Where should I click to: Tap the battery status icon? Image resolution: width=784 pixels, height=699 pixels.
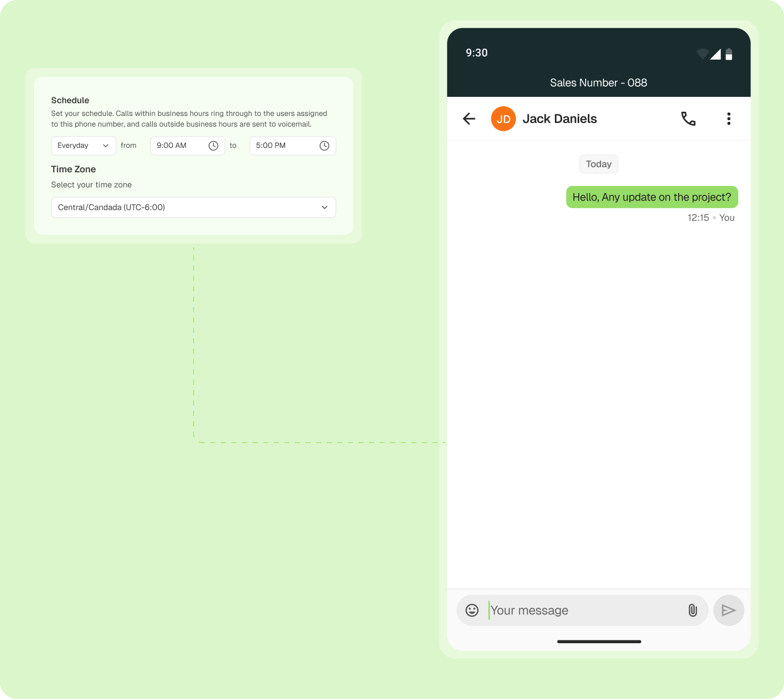[729, 54]
